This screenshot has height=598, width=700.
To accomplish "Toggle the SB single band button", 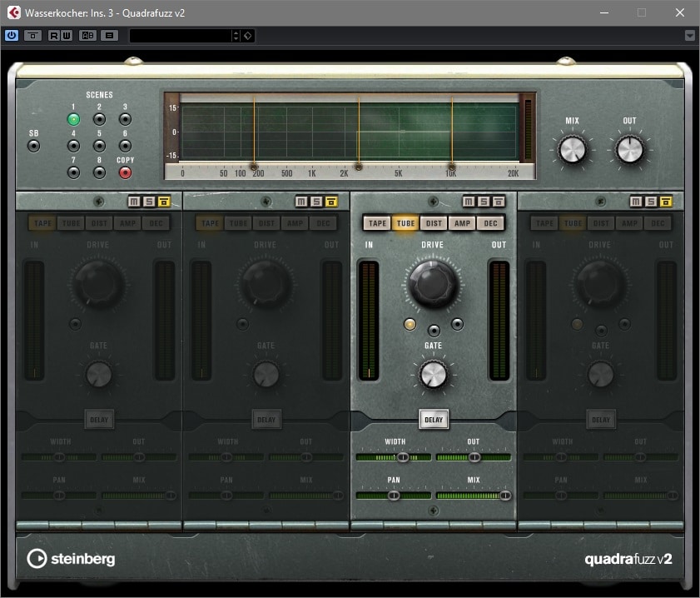I will click(x=33, y=146).
